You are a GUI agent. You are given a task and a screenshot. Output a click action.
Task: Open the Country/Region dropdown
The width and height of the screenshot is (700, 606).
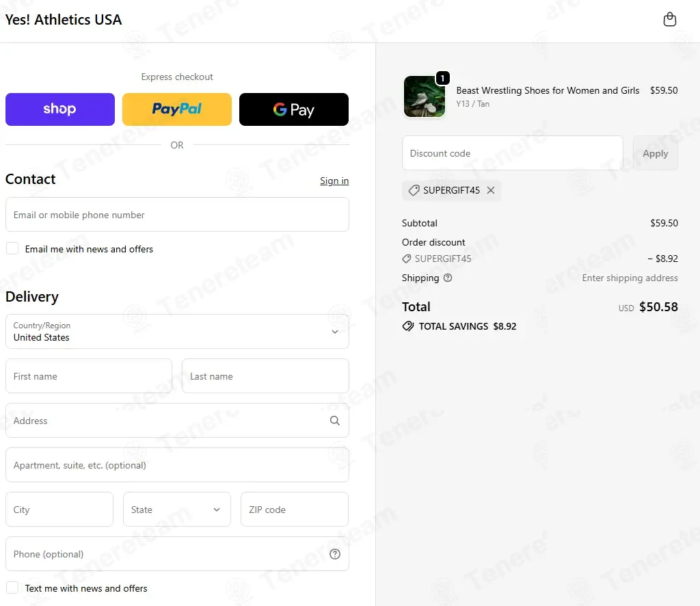click(x=177, y=331)
